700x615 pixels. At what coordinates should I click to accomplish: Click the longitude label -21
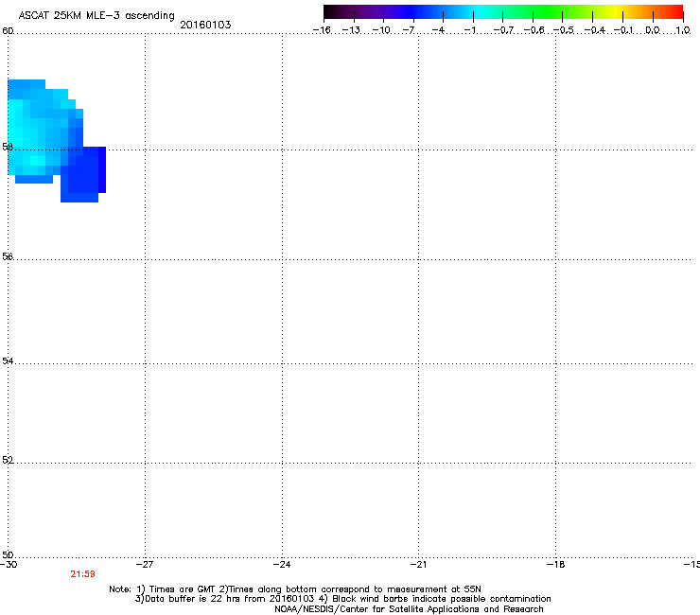(x=418, y=565)
